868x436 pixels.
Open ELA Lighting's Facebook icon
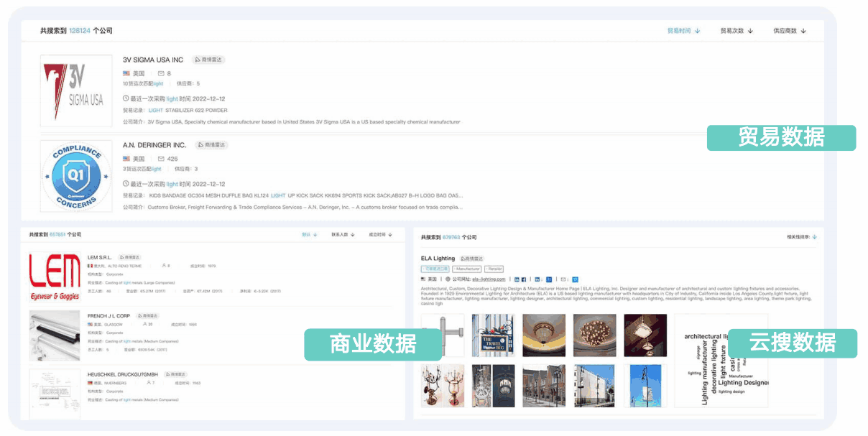(x=523, y=279)
